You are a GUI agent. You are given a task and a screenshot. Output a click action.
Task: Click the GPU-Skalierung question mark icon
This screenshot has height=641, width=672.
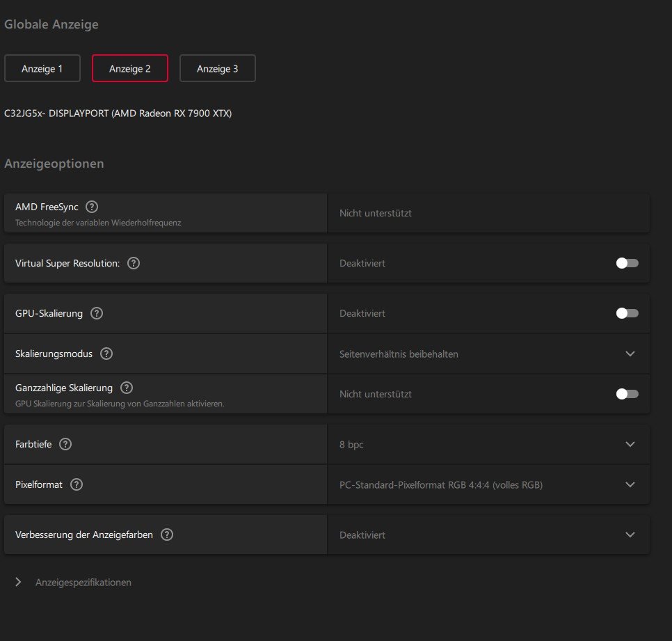tap(97, 313)
